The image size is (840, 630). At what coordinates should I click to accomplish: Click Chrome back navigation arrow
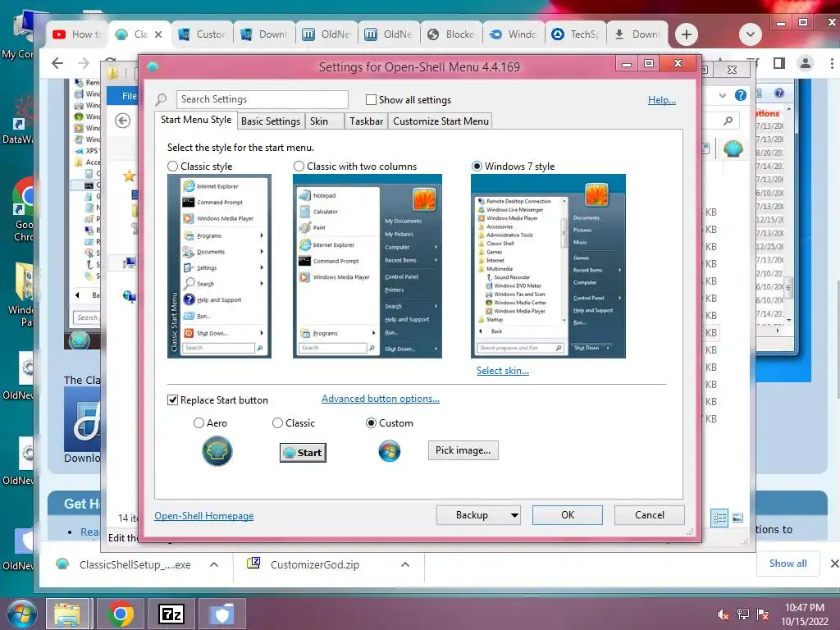(x=57, y=63)
